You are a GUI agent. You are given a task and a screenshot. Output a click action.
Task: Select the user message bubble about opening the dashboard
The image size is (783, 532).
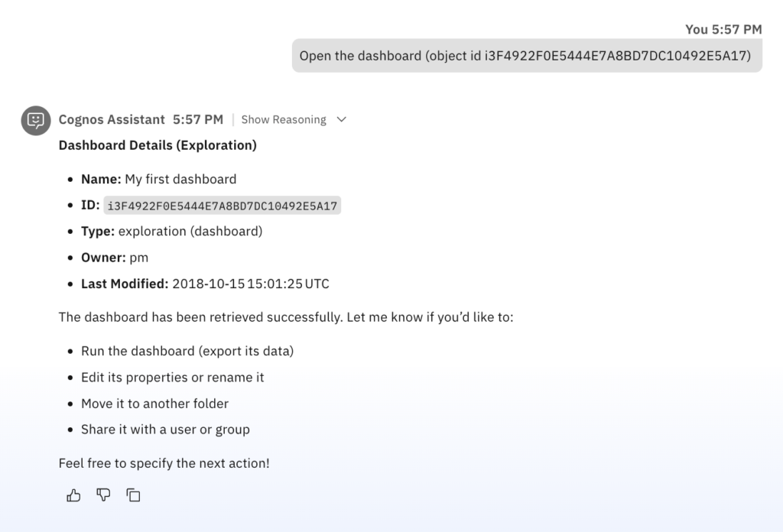click(x=527, y=56)
